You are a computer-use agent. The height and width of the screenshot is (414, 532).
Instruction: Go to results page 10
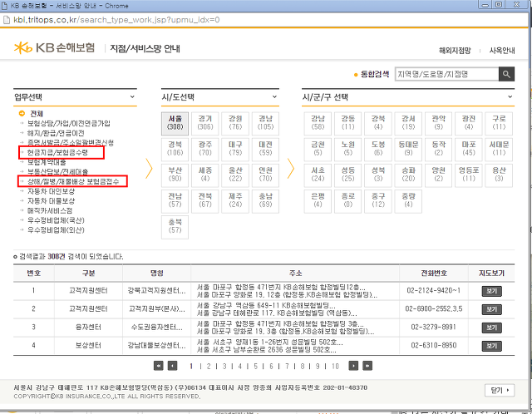click(335, 366)
